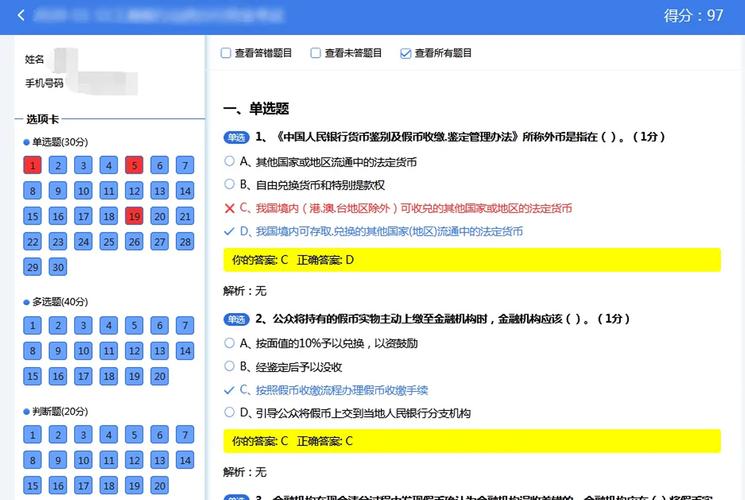The width and height of the screenshot is (745, 500).
Task: Select single-choice question 30 in answer card
Action: [x=58, y=266]
